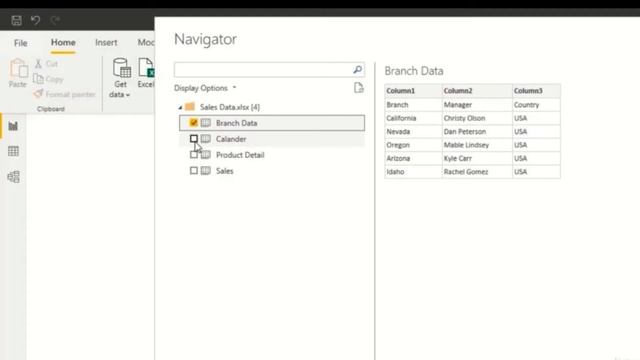640x360 pixels.
Task: Click the Sales table icon
Action: click(206, 171)
